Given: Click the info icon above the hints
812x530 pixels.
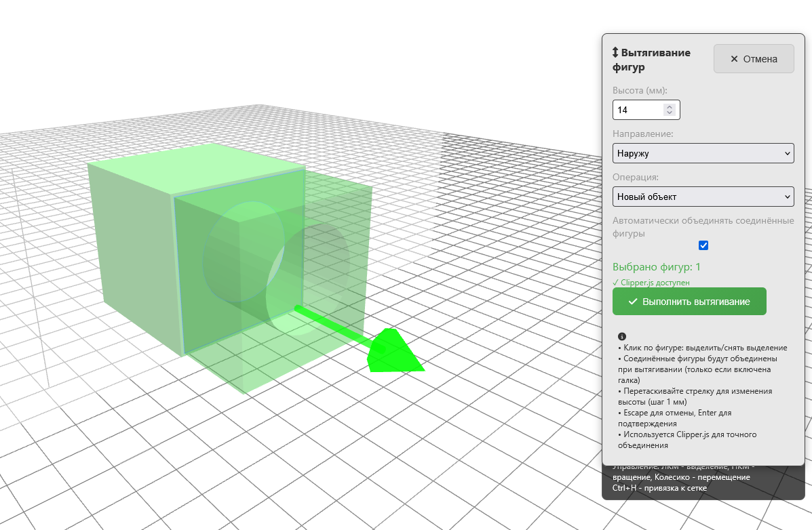Looking at the screenshot, I should [x=622, y=336].
